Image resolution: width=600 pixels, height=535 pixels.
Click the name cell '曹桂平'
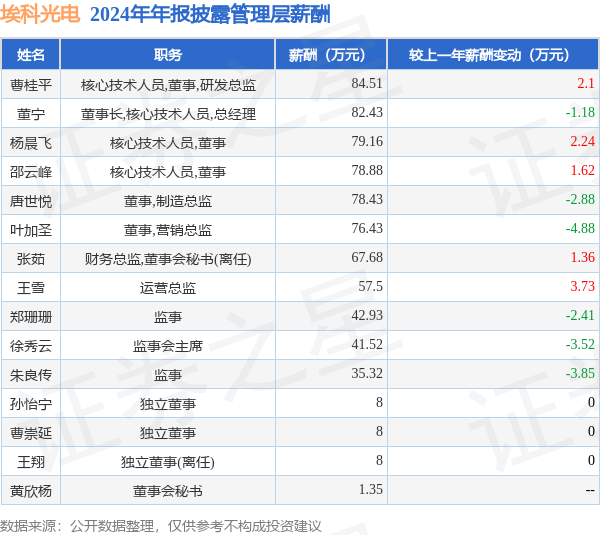(31, 85)
